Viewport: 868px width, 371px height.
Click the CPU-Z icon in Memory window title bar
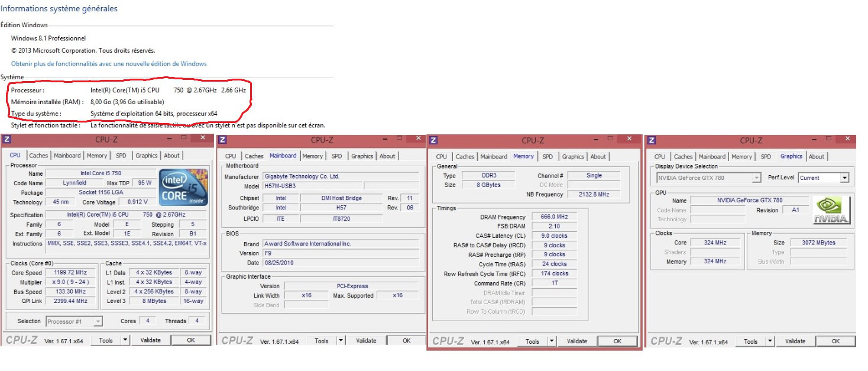coord(433,140)
